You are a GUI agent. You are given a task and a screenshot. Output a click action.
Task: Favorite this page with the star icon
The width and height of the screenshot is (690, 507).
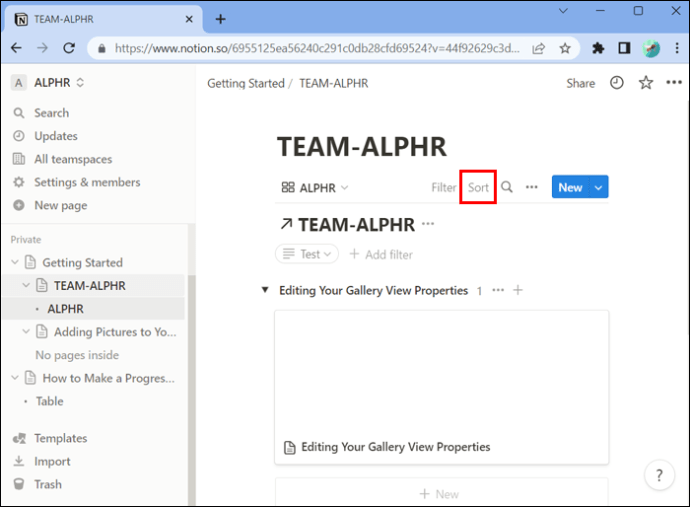tap(646, 83)
